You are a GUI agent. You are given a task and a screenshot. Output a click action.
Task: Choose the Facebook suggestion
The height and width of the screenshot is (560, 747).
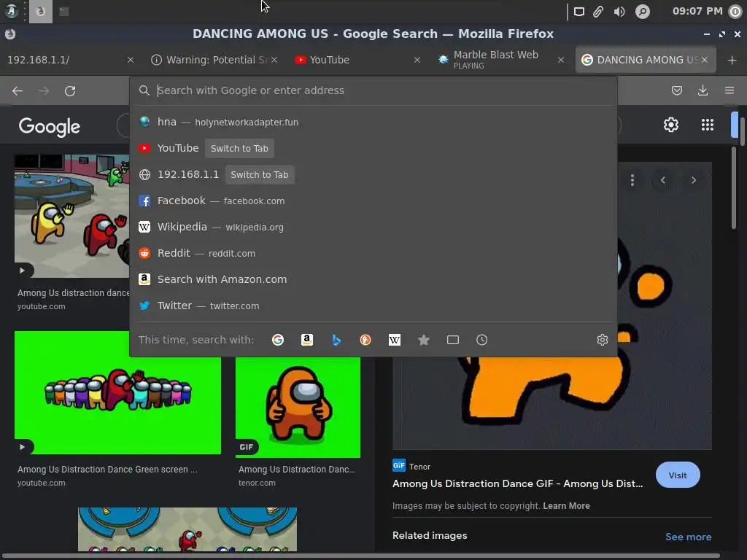point(373,201)
